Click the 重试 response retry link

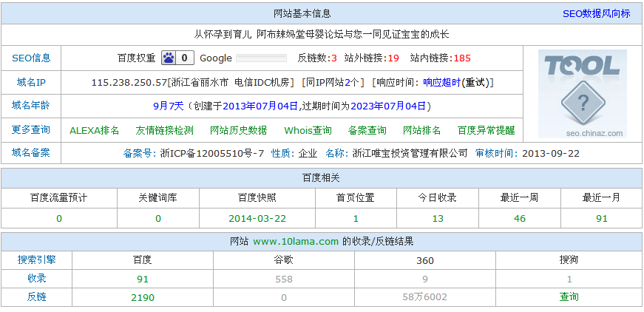tap(477, 82)
